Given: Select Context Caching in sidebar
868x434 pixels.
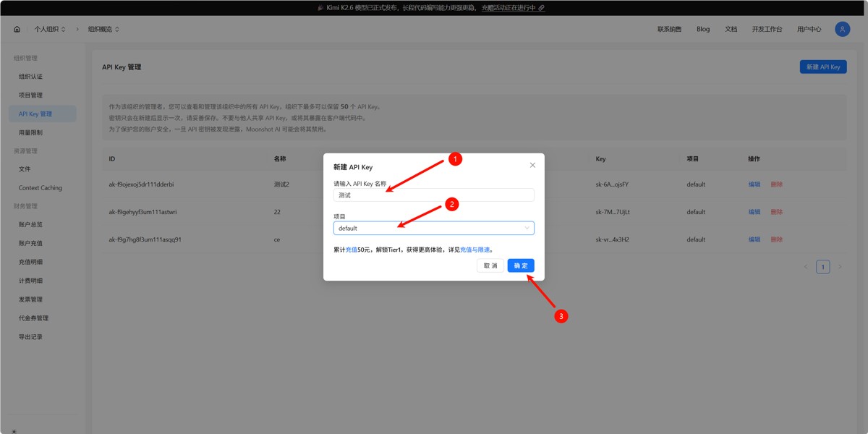Looking at the screenshot, I should 43,187.
